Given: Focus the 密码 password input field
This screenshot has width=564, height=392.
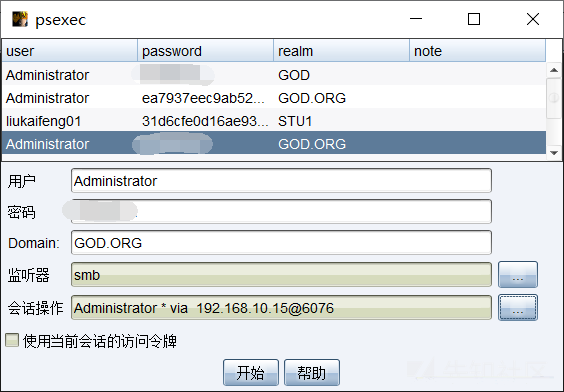Looking at the screenshot, I should click(281, 211).
